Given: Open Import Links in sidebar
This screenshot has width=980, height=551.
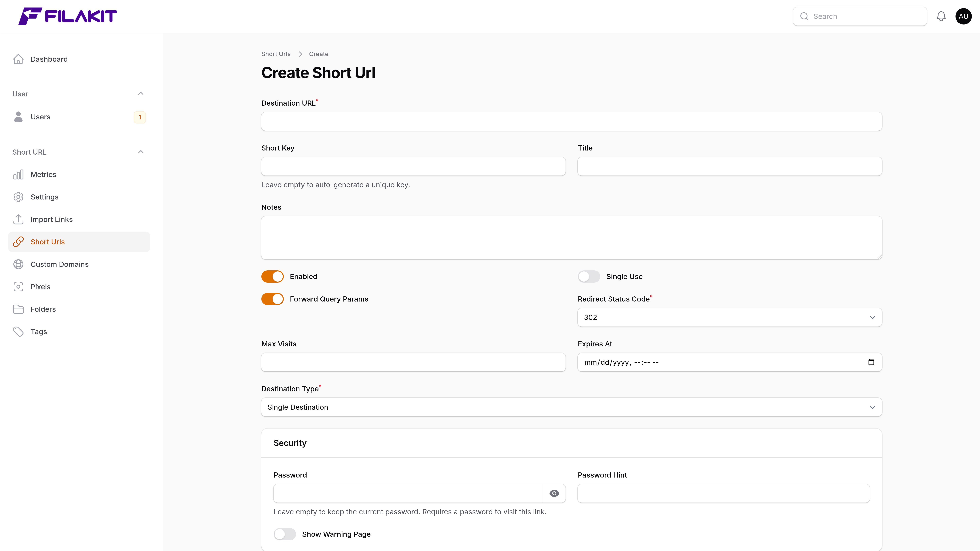Looking at the screenshot, I should click(x=79, y=219).
